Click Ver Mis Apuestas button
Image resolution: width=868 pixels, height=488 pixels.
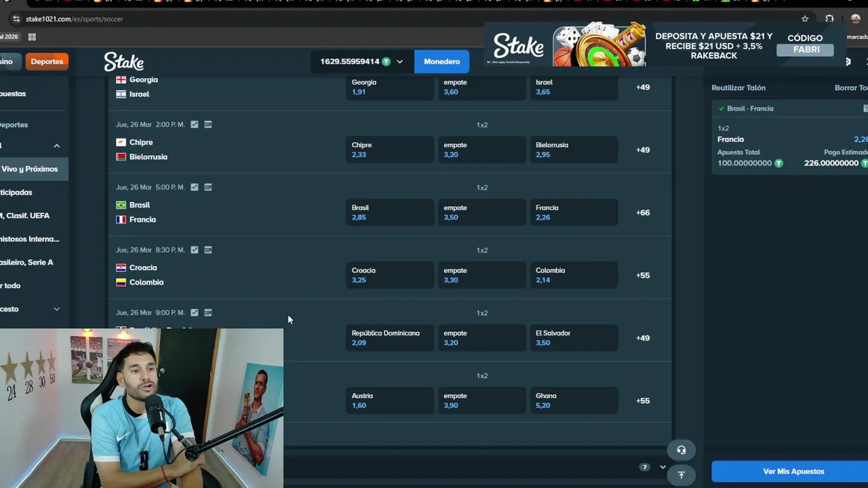coord(790,472)
